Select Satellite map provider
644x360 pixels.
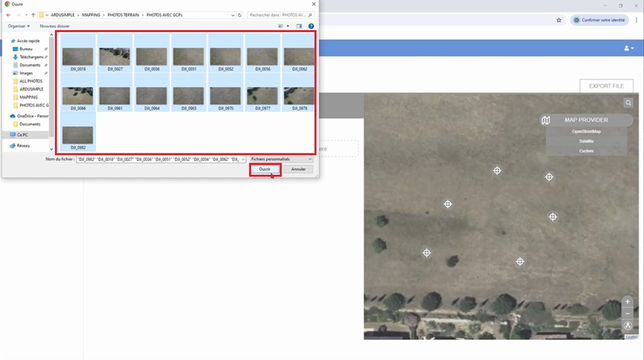click(x=586, y=141)
